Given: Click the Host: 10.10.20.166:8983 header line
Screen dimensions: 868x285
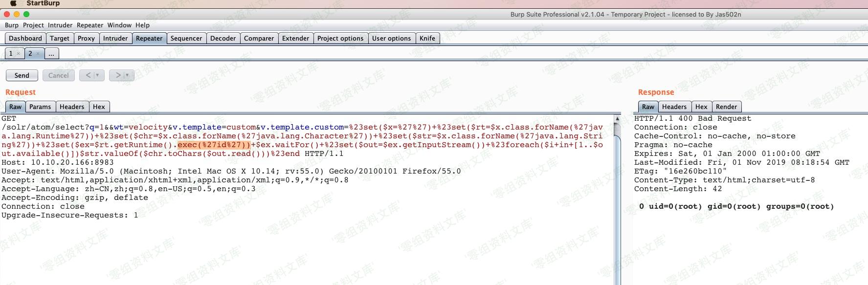Looking at the screenshot, I should click(58, 162).
